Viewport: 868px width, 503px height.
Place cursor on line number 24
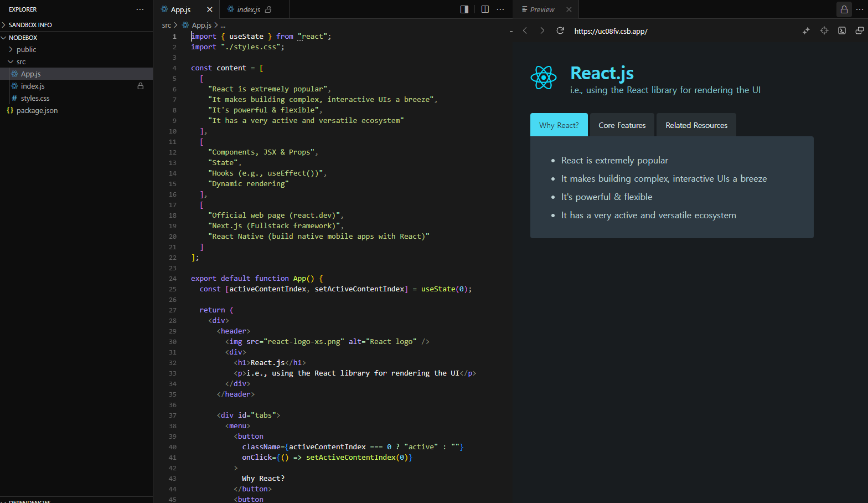(173, 279)
